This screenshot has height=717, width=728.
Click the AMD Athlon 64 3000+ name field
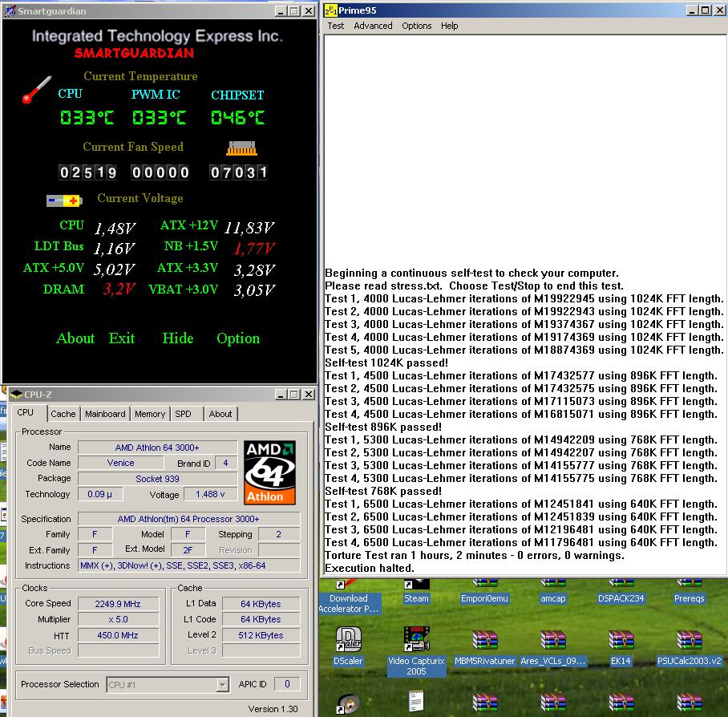pyautogui.click(x=157, y=448)
